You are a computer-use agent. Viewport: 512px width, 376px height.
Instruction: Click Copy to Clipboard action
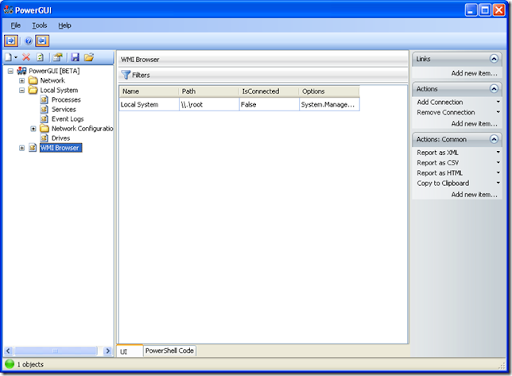443,183
